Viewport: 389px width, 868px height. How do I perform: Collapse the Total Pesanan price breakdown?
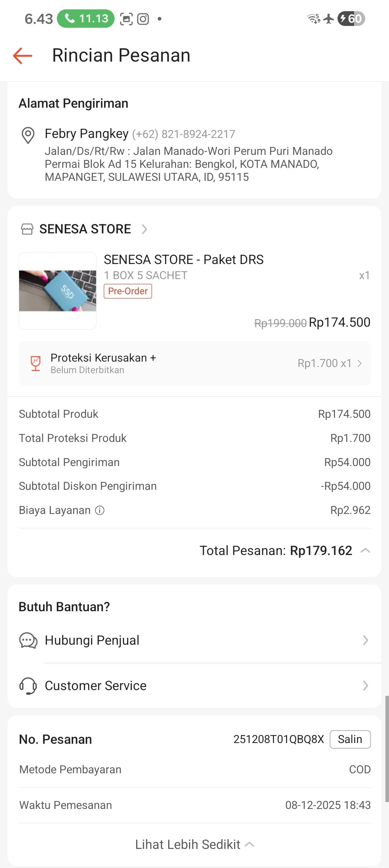pyautogui.click(x=365, y=550)
